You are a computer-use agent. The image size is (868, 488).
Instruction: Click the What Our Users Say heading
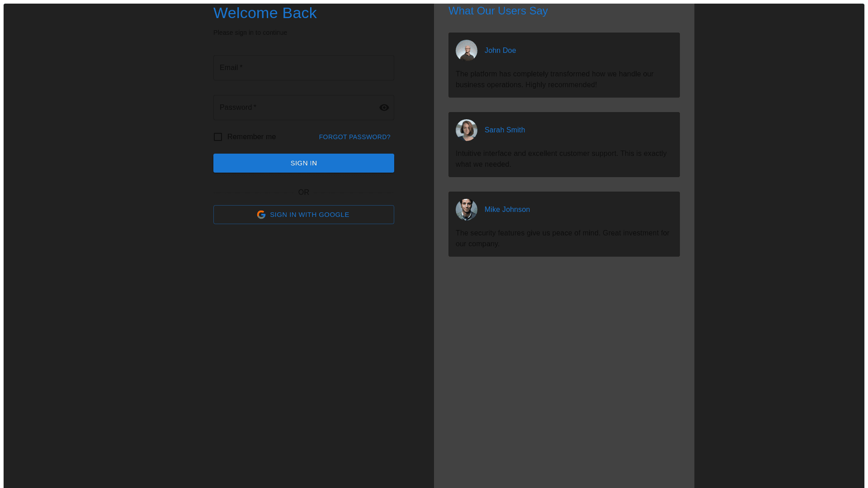tap(498, 11)
